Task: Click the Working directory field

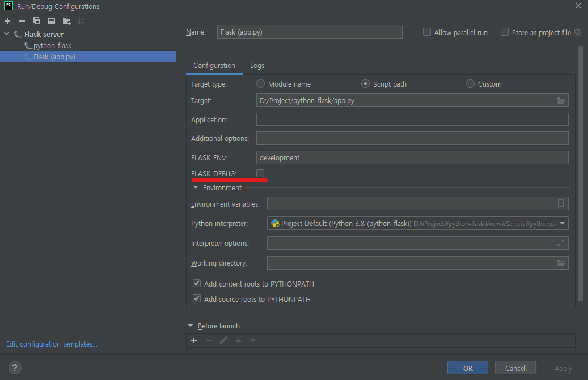Action: pos(417,263)
